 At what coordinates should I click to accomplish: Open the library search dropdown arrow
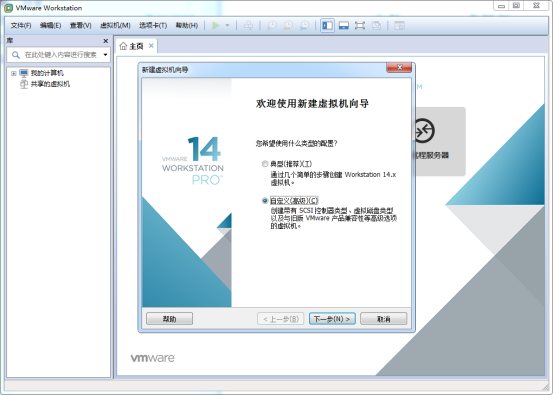pyautogui.click(x=105, y=55)
